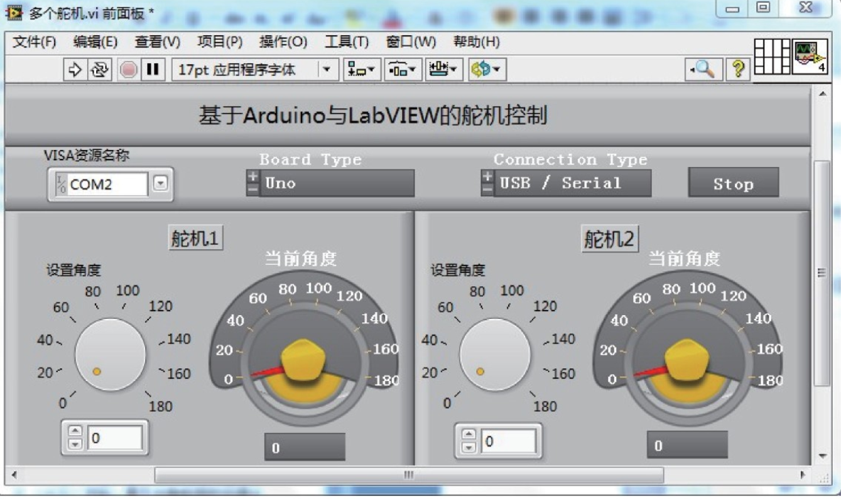841x504 pixels.
Task: Click the 舵机1 current-angle gauge
Action: [303, 348]
